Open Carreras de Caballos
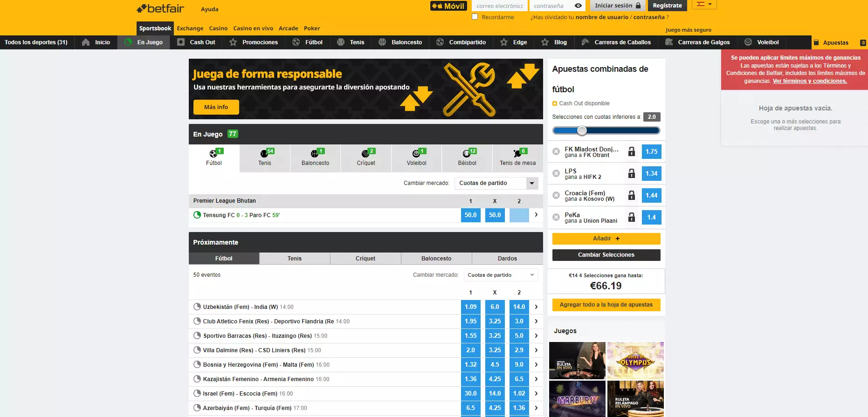Screen dimensions: 868x417 coord(616,42)
